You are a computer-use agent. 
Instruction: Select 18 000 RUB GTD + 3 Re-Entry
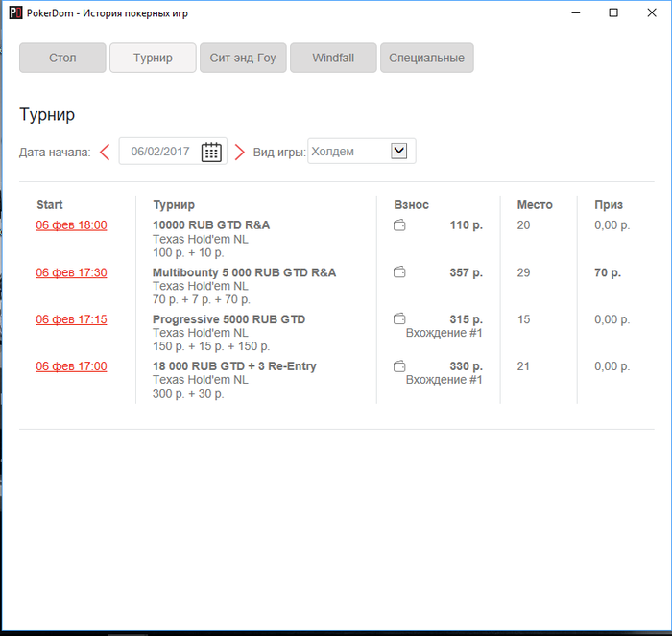click(x=234, y=366)
